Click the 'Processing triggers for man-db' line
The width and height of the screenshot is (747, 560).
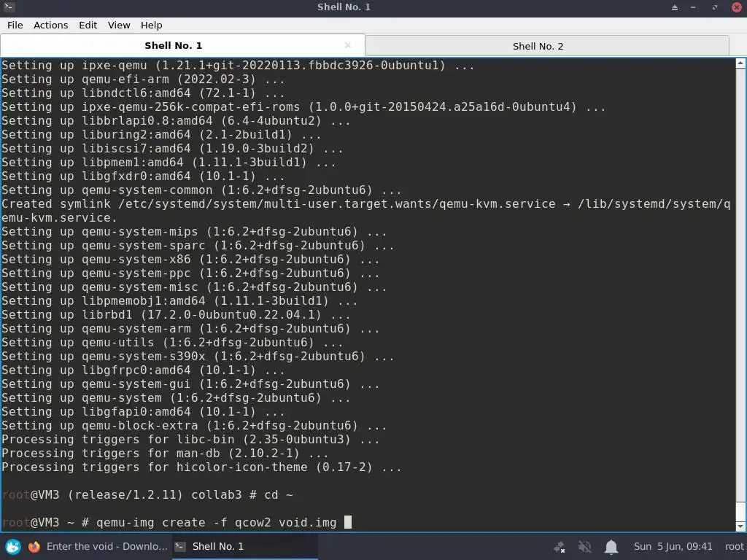point(165,454)
